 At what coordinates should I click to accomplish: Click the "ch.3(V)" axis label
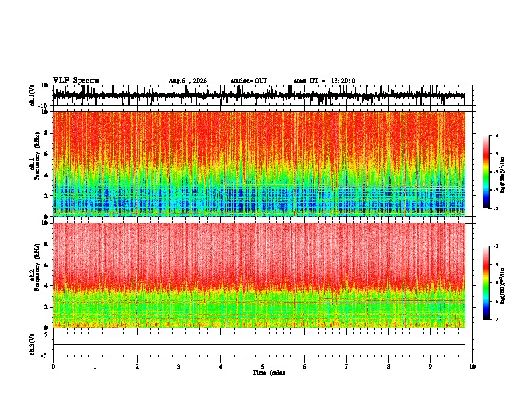(32, 345)
